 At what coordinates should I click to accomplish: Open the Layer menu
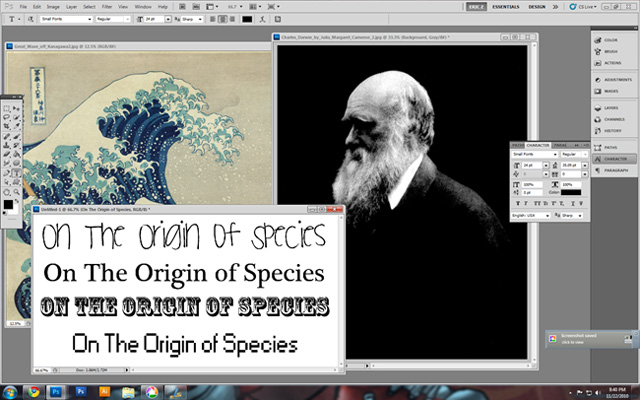(71, 7)
